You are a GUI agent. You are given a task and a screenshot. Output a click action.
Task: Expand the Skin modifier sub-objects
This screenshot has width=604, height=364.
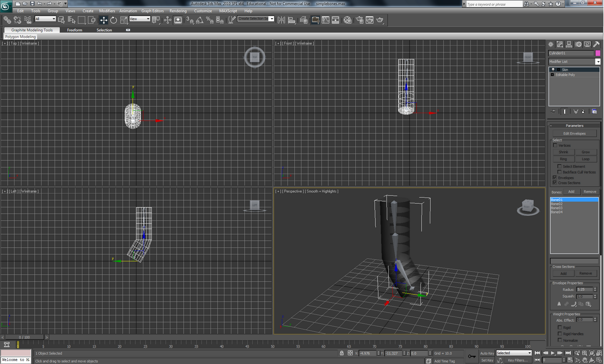[559, 70]
